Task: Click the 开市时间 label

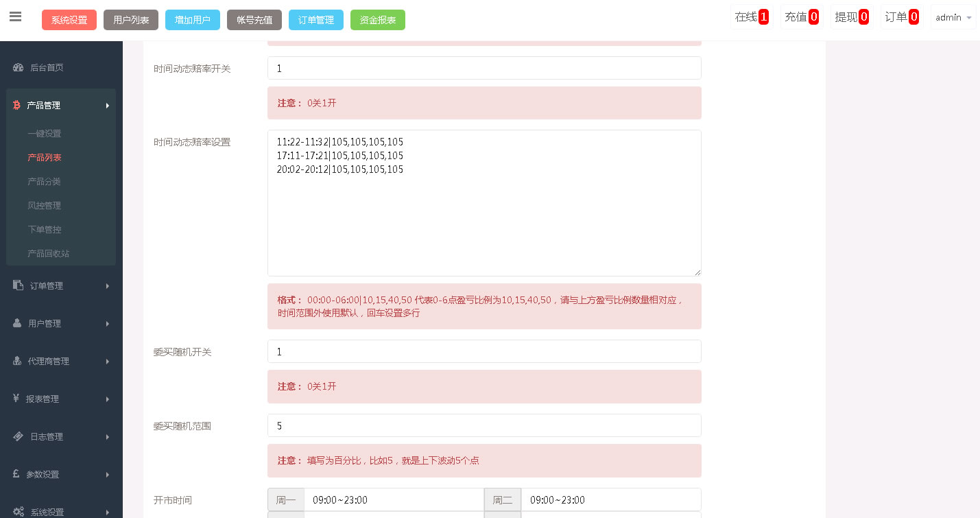Action: point(173,500)
